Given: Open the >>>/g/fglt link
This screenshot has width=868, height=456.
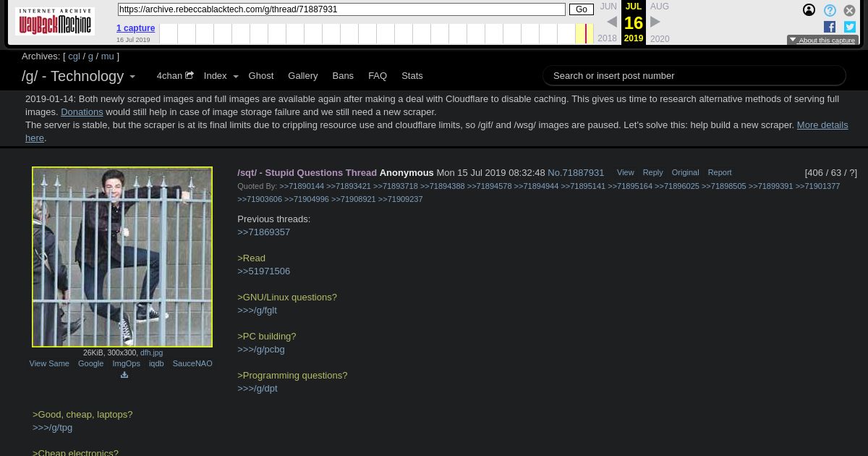Looking at the screenshot, I should [257, 310].
